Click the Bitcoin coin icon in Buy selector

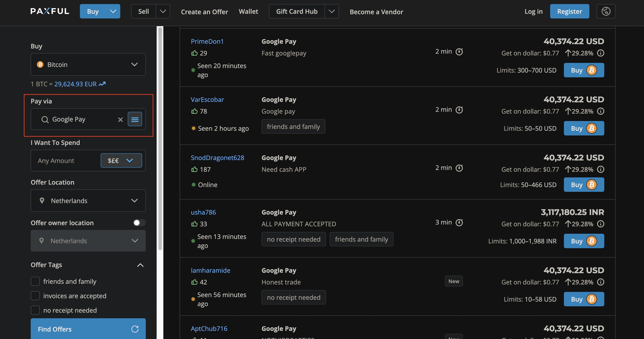coord(40,64)
